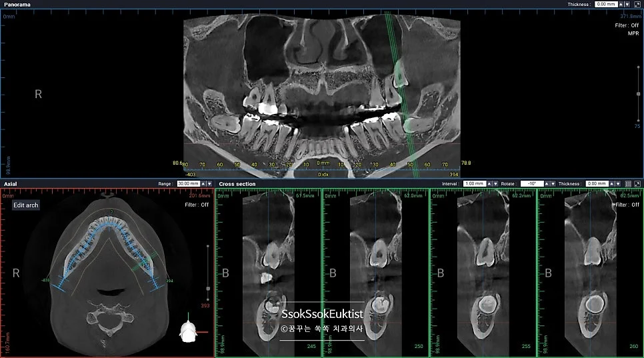
Task: Click the green slice marker on panorama
Action: pyautogui.click(x=401, y=95)
